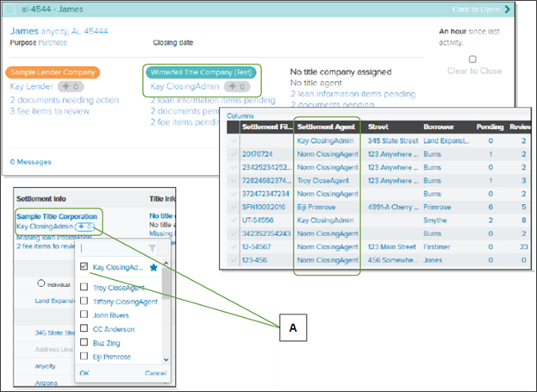Click the checkmark icon in row UT-54556
Screen dimensions: 537x392
coord(234,221)
